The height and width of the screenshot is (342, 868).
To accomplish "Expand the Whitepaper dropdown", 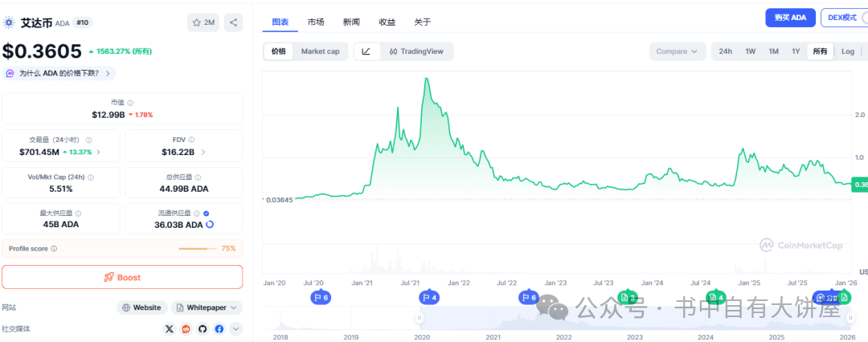I will 207,307.
